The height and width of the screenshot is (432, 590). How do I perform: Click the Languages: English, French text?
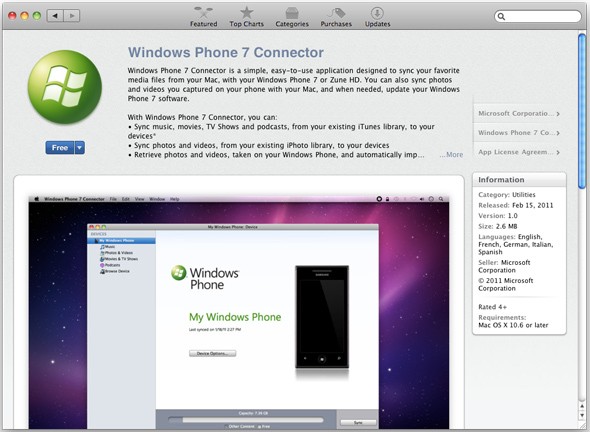click(x=515, y=244)
